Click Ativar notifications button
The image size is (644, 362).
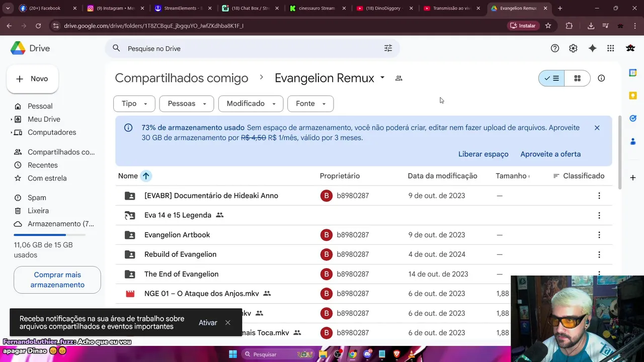click(x=208, y=323)
